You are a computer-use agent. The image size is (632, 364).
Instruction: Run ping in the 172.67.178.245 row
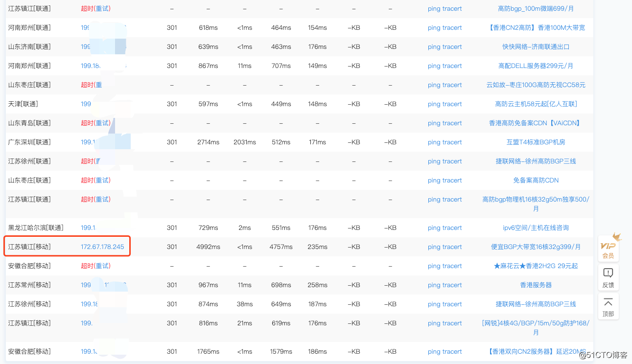434,247
